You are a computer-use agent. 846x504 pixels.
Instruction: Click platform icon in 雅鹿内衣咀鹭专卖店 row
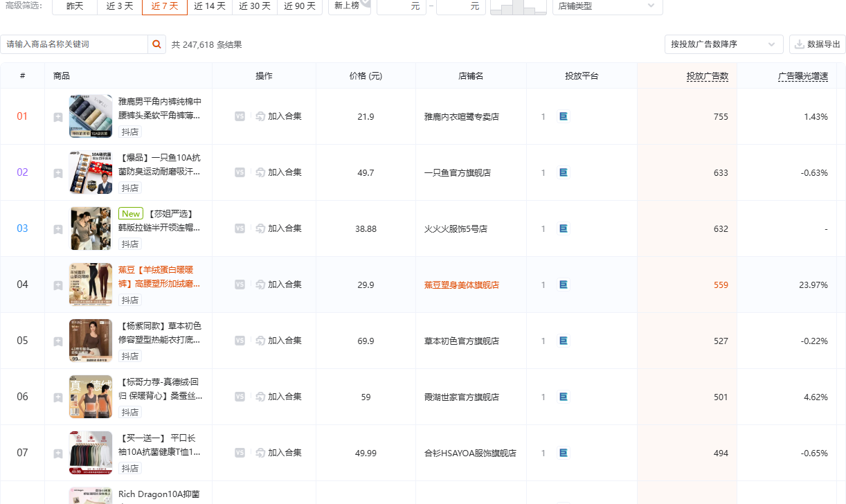pos(563,116)
